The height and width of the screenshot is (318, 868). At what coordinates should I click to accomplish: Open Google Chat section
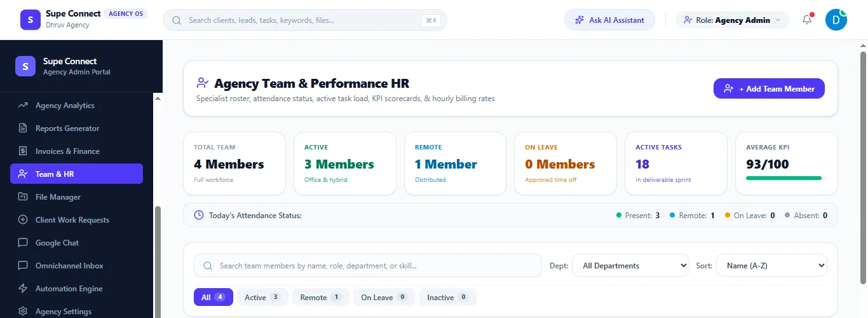click(76, 243)
